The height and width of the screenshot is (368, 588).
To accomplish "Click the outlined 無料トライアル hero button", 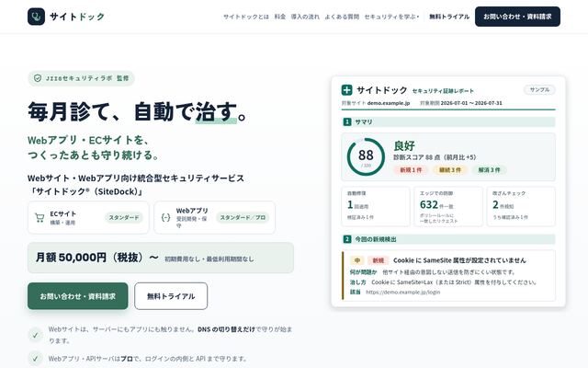I will (x=171, y=296).
